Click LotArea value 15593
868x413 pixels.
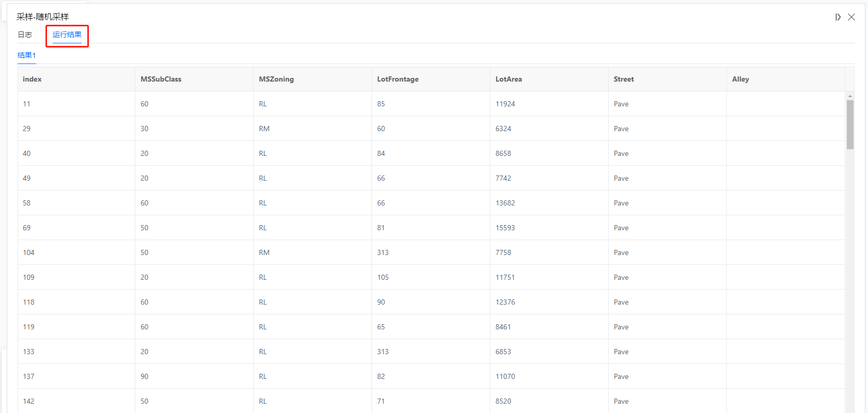point(505,228)
